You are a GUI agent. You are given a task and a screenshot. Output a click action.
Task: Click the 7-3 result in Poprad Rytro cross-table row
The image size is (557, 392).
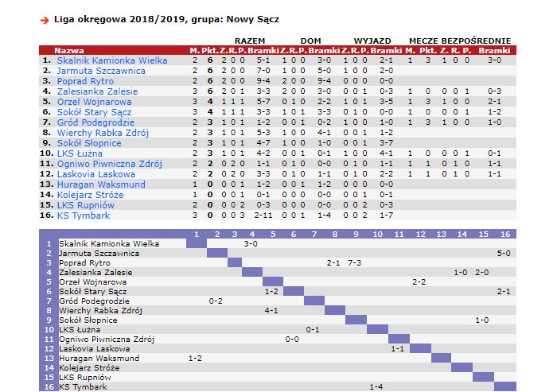click(x=354, y=262)
